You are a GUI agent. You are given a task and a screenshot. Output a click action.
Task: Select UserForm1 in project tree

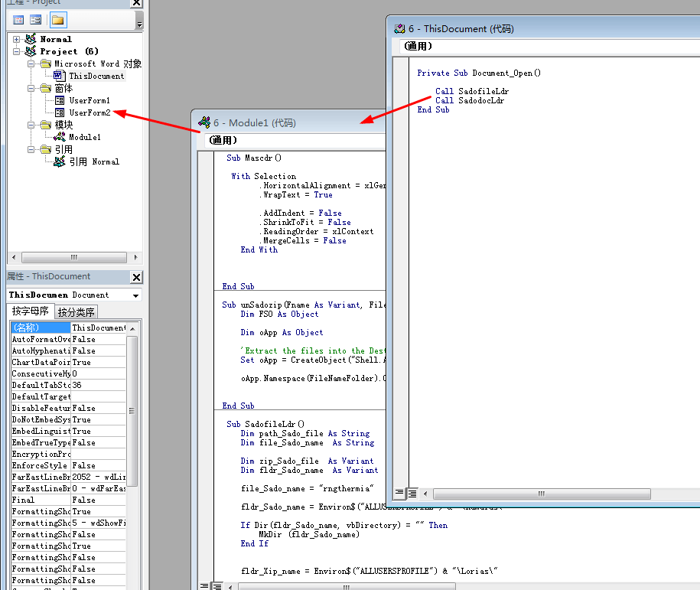click(90, 100)
